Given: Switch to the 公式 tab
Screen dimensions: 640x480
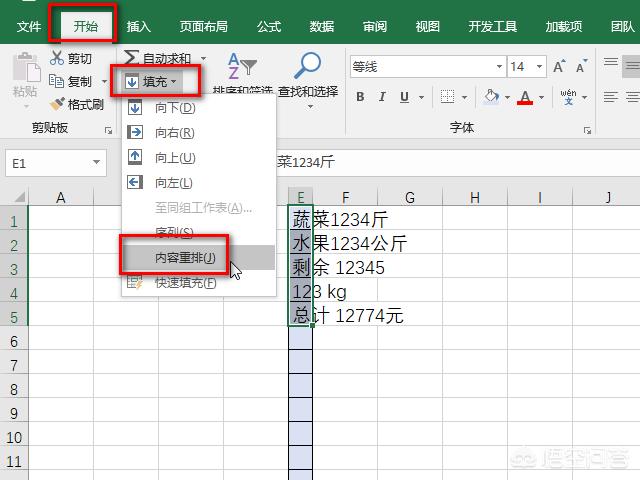Looking at the screenshot, I should (x=269, y=27).
